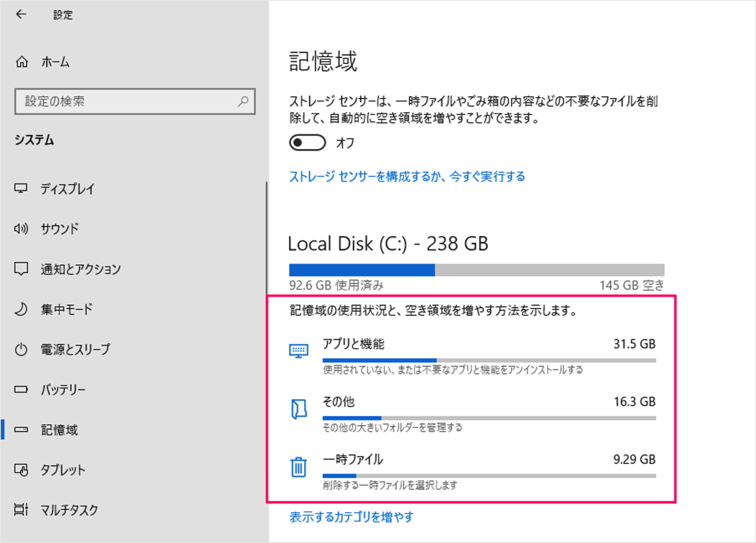Click the アプリと機能 monitor icon
The width and height of the screenshot is (756, 543).
point(299,350)
